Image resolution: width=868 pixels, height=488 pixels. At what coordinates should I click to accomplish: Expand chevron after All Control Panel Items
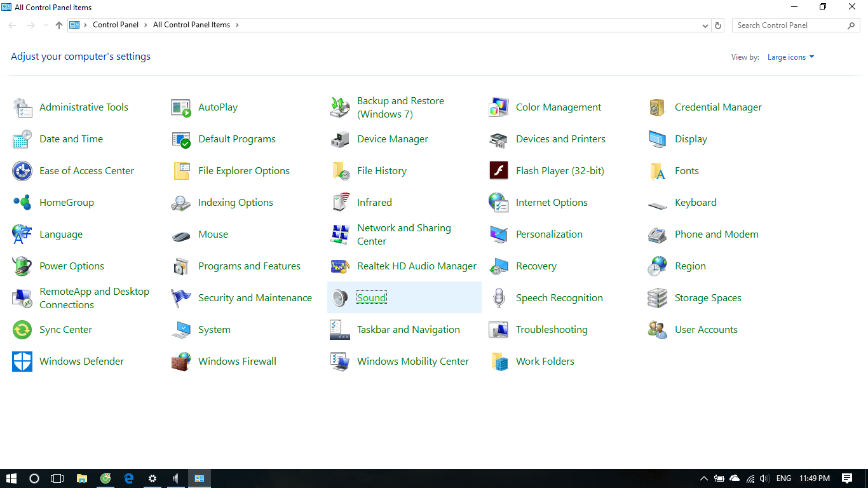237,25
